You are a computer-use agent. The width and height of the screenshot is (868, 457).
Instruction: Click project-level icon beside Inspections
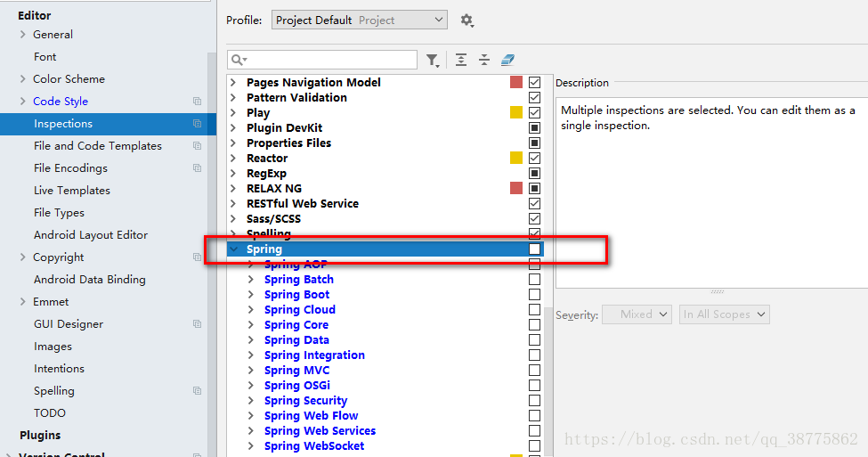tap(197, 124)
